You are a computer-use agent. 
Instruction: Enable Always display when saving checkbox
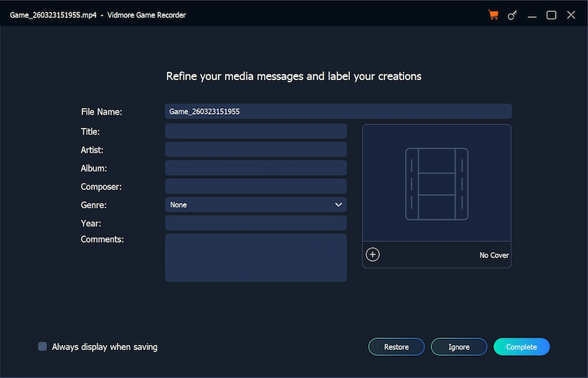tap(43, 346)
